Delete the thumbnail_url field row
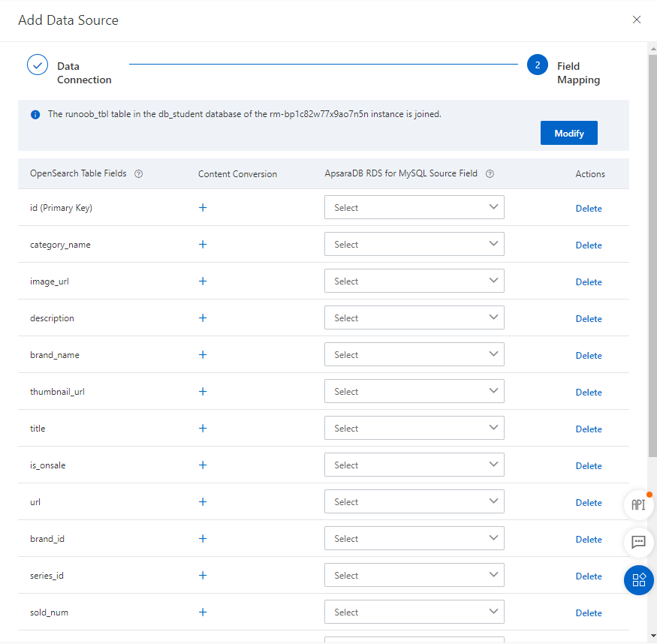Viewport: 657px width, 644px height. point(589,393)
